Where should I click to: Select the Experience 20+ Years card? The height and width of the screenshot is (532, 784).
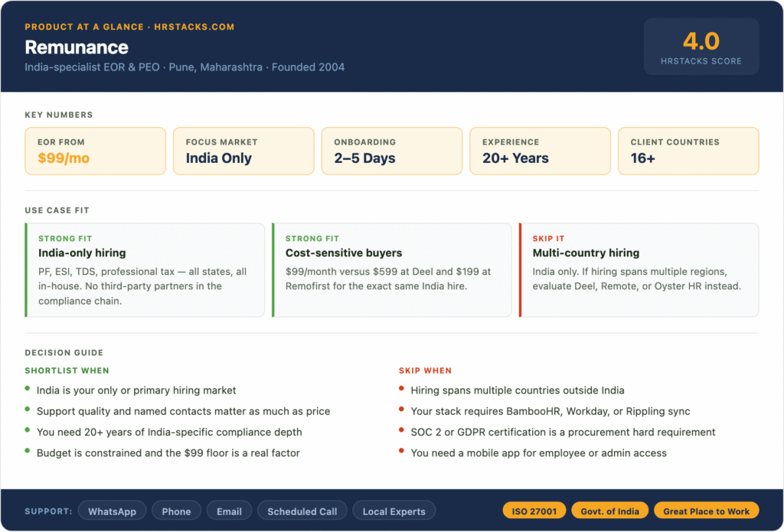(x=540, y=151)
